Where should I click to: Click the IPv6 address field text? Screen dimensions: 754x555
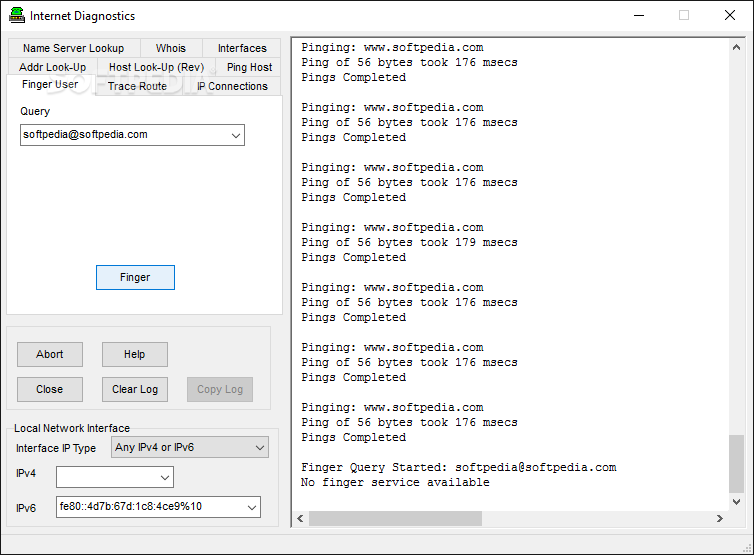pos(131,506)
